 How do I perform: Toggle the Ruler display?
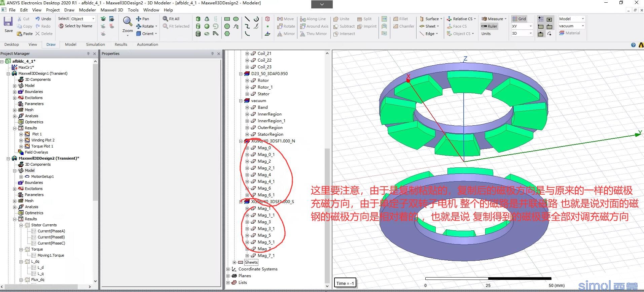point(489,26)
